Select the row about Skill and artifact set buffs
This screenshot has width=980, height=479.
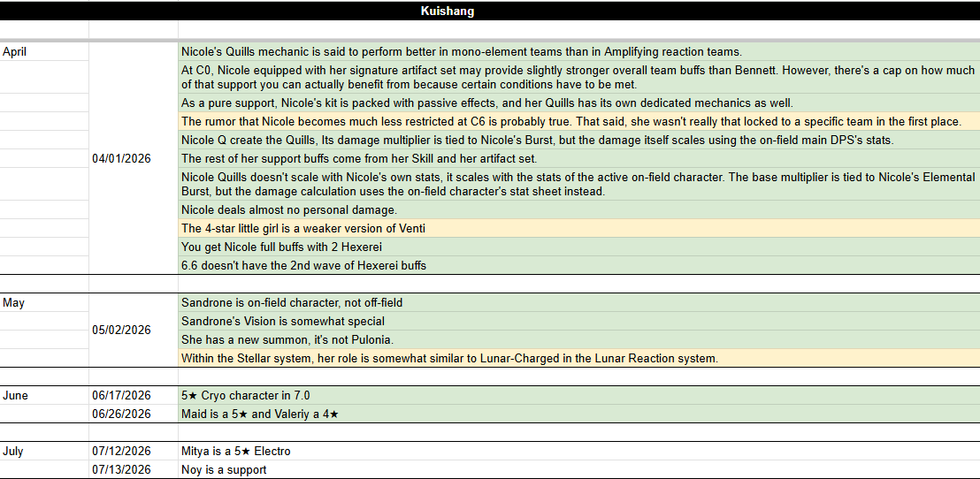(578, 158)
